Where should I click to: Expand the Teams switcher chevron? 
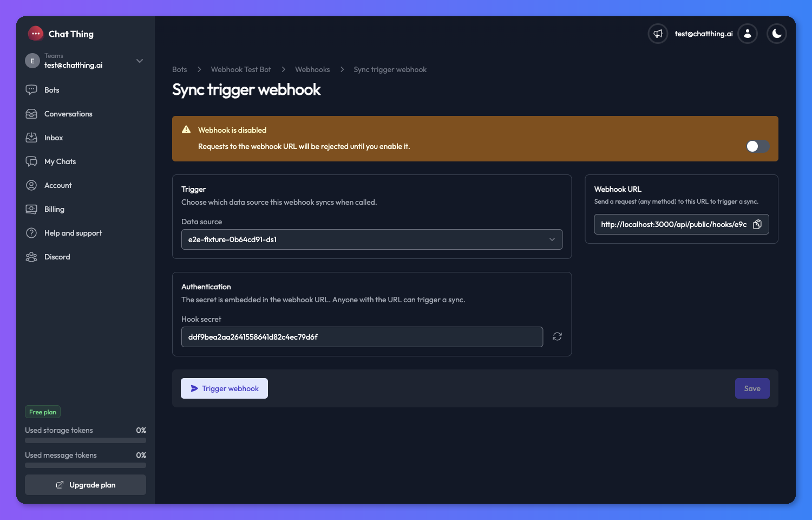[140, 61]
